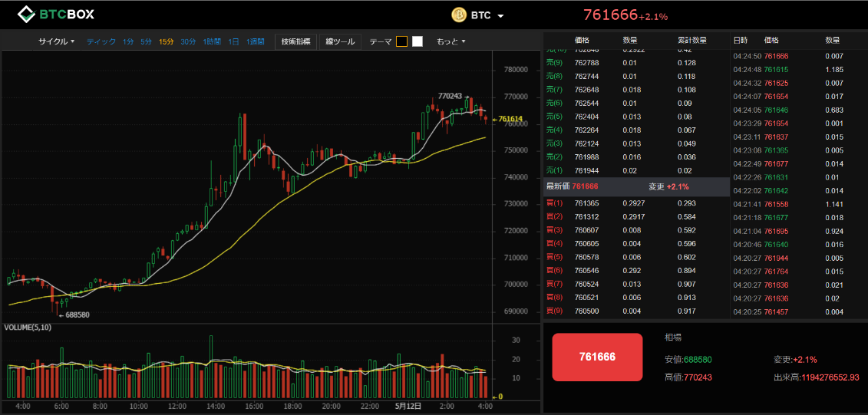Select buy order row 買(9) 760500

[x=636, y=311]
